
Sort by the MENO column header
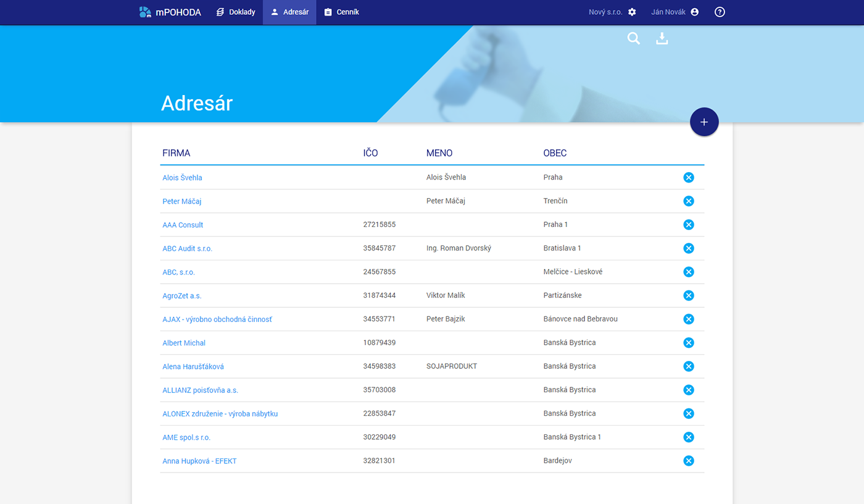439,153
